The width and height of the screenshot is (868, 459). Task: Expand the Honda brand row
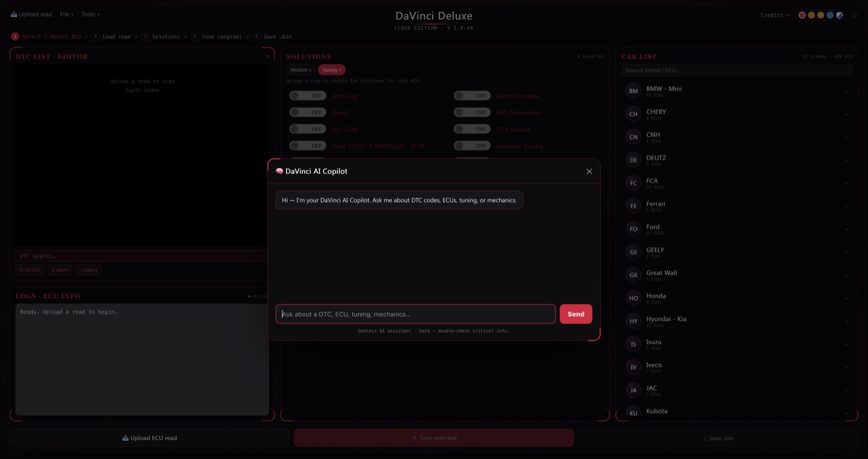coord(736,298)
